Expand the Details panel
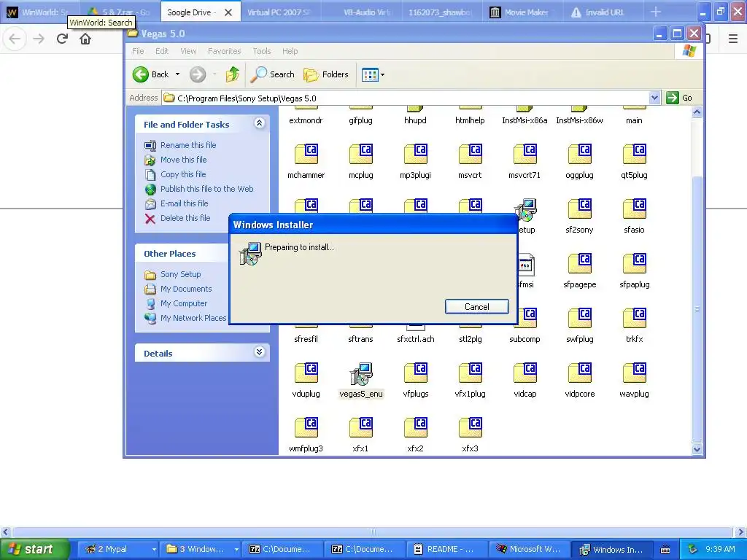The height and width of the screenshot is (560, 747). pyautogui.click(x=259, y=352)
